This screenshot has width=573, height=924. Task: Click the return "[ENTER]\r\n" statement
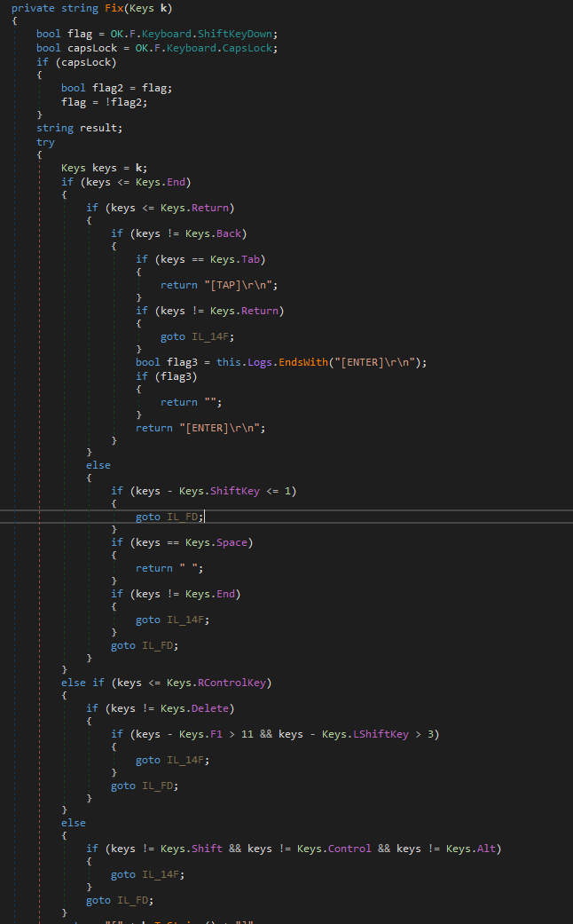point(200,428)
